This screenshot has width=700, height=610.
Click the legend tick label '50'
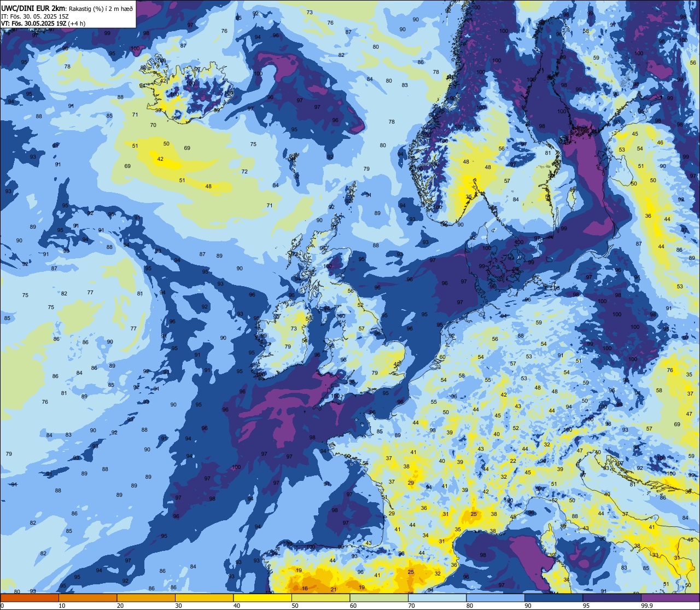[x=295, y=606]
